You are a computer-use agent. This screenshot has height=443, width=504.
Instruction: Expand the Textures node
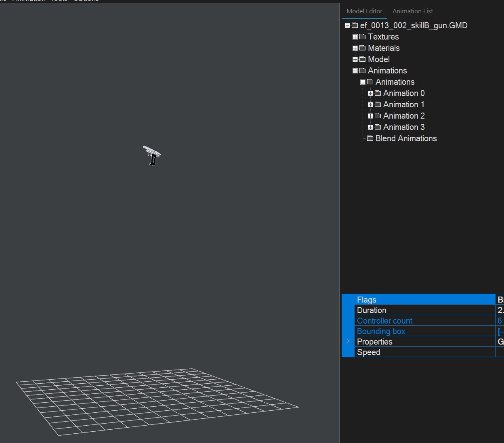pyautogui.click(x=355, y=37)
